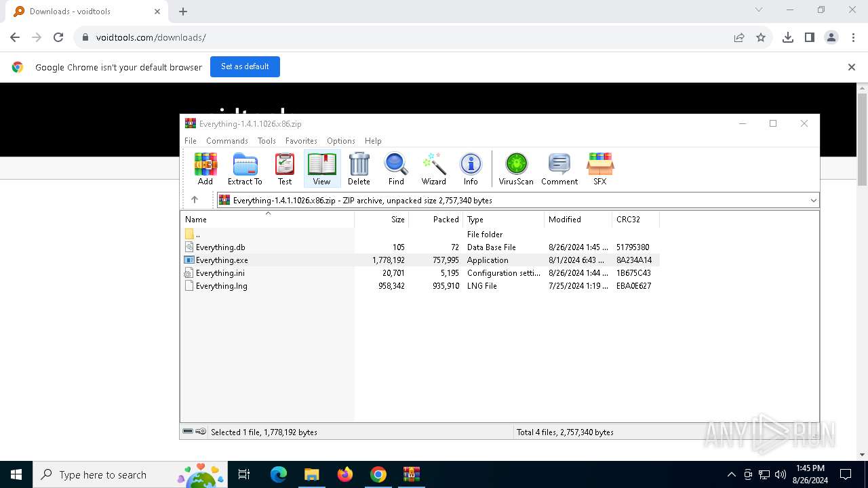Click the View toolbar icon
The width and height of the screenshot is (868, 488).
[322, 169]
